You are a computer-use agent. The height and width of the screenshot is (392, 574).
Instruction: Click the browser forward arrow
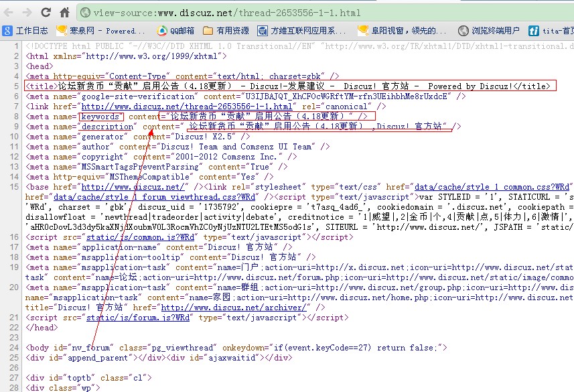(x=27, y=13)
